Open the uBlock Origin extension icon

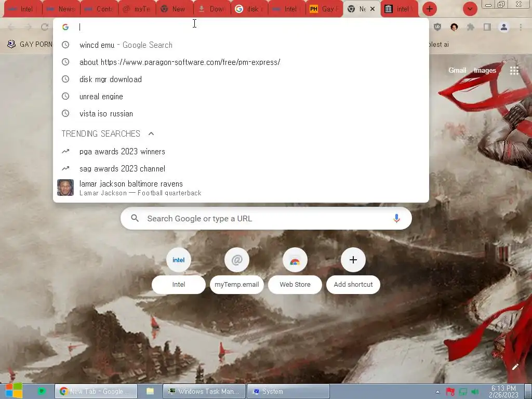pos(437,27)
